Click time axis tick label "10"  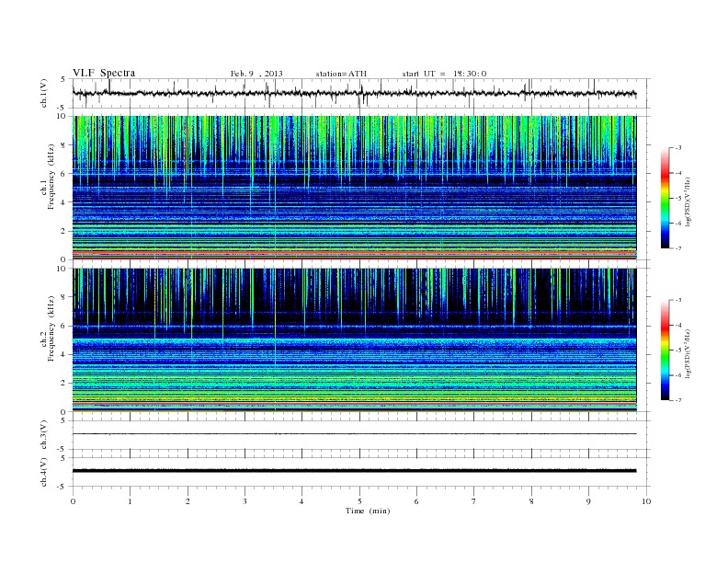click(646, 501)
